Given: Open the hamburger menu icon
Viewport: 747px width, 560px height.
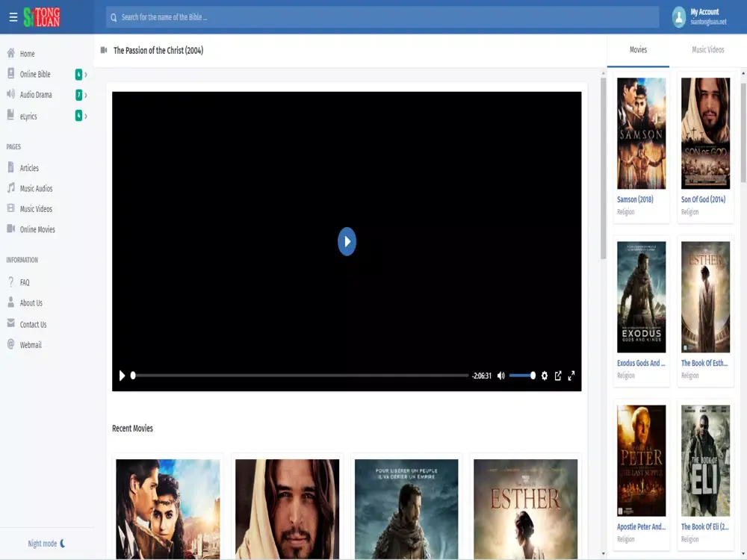Looking at the screenshot, I should [x=13, y=17].
